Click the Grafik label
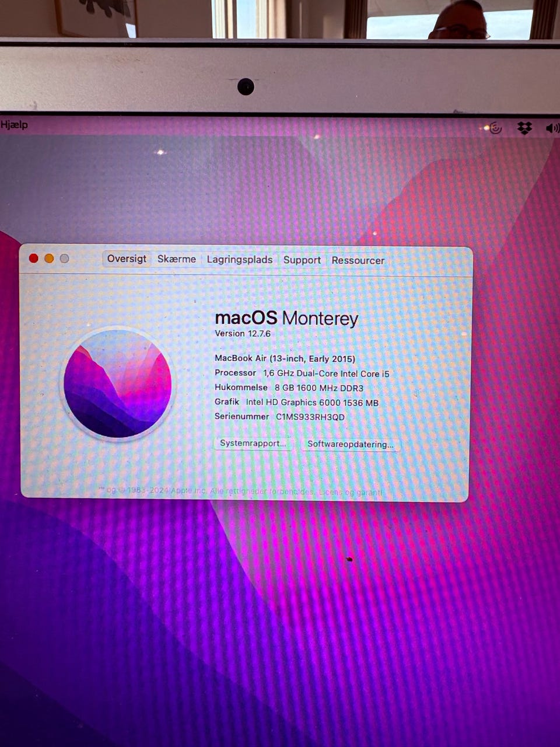 pyautogui.click(x=227, y=402)
